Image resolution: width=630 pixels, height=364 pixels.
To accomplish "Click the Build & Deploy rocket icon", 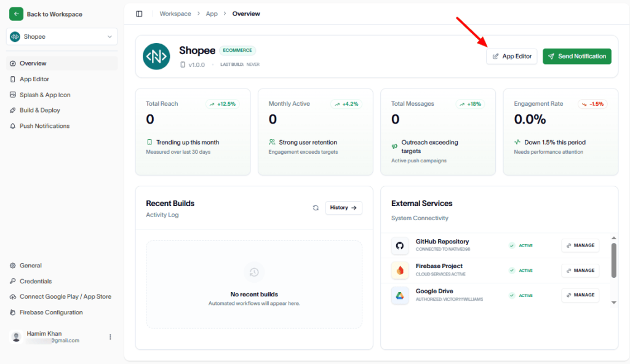I will pyautogui.click(x=13, y=110).
